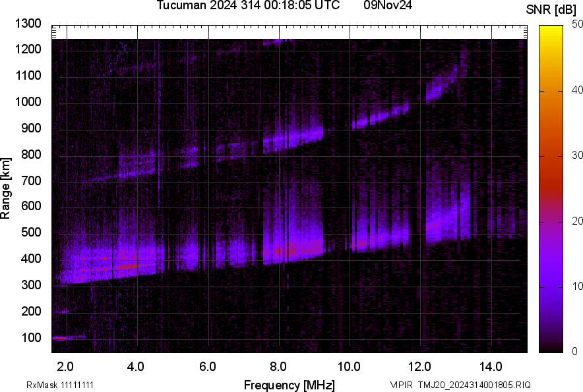Image resolution: width=583 pixels, height=392 pixels.
Task: Click the title text 'Tucuman 2024 314 00:18:05 UTC'
Action: [x=248, y=5]
